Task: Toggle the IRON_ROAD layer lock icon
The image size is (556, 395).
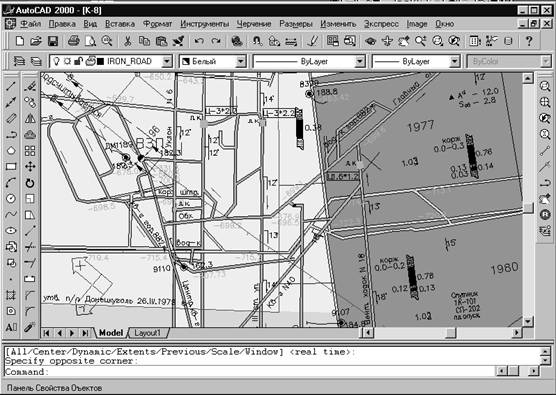Action: click(79, 61)
